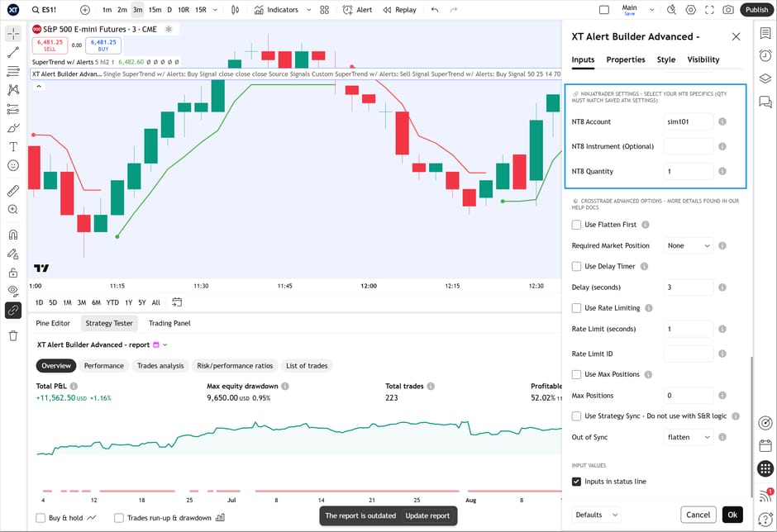
Task: Select the text annotation tool
Action: (x=13, y=146)
